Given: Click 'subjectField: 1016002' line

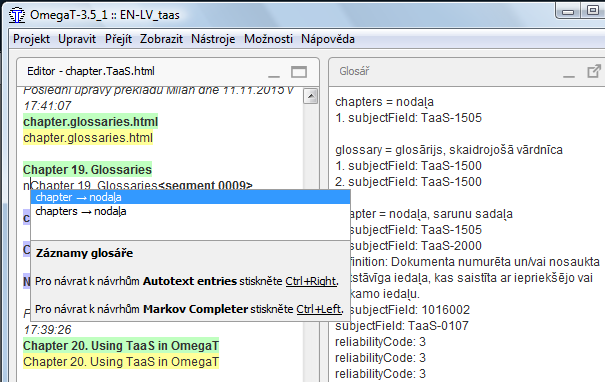Looking at the screenshot, I should (410, 310).
